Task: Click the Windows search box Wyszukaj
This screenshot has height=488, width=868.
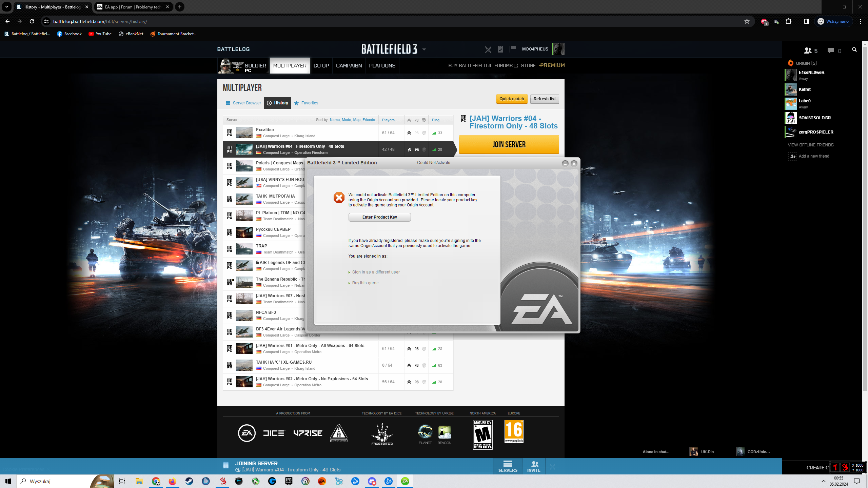Action: pos(64,481)
